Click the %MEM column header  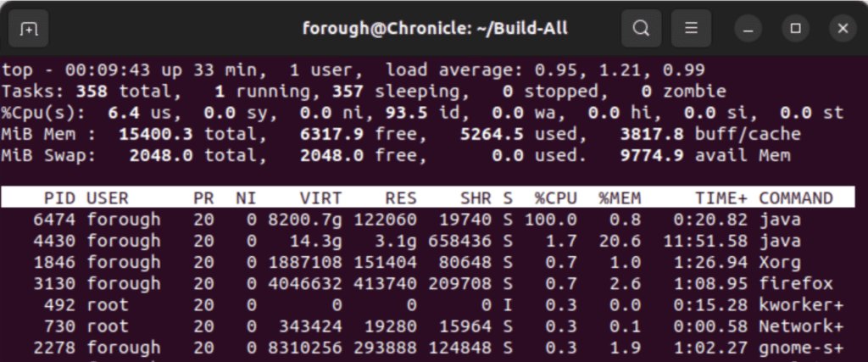pyautogui.click(x=620, y=198)
